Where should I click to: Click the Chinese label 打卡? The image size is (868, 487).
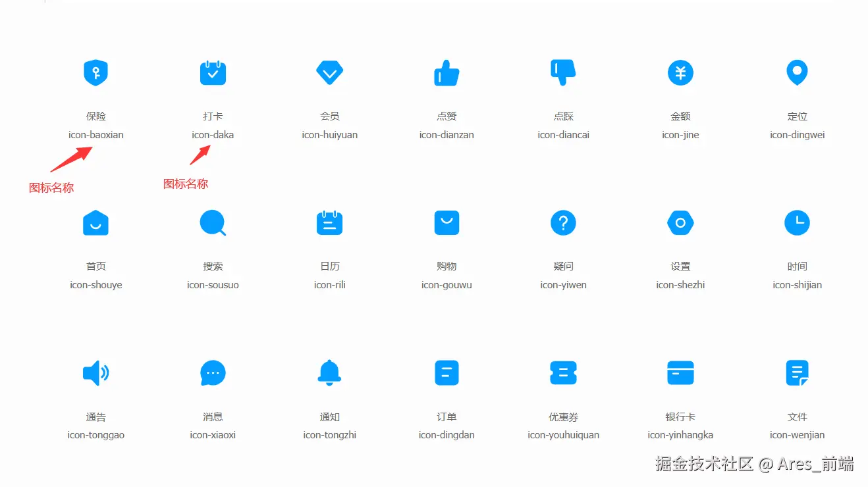(x=213, y=116)
